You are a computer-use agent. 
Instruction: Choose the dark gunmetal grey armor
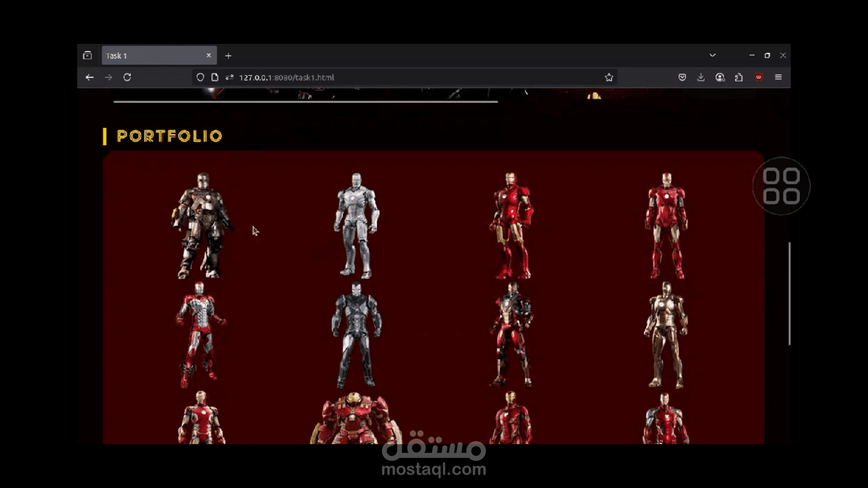tap(356, 334)
